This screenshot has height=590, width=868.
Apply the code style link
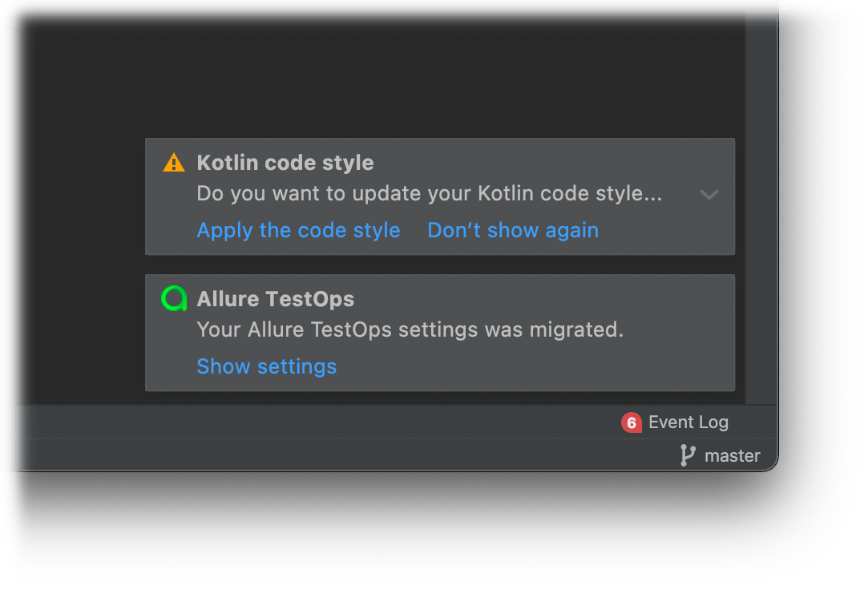pyautogui.click(x=298, y=230)
